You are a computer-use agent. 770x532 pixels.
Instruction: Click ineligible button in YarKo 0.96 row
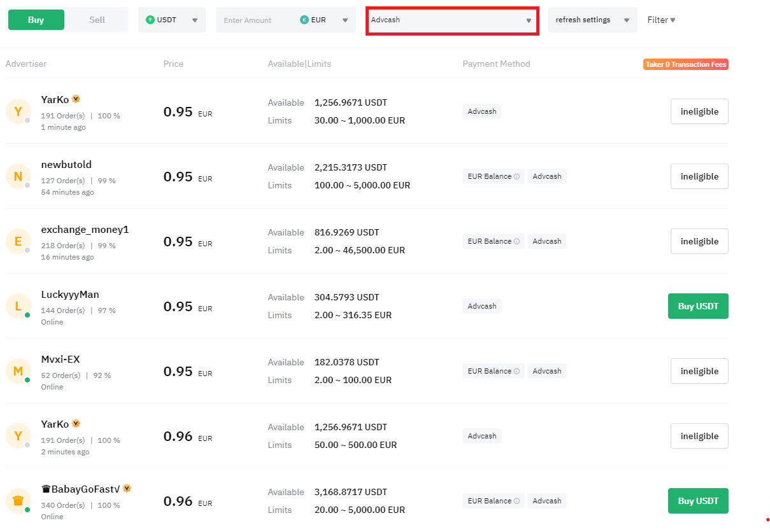[x=699, y=436]
